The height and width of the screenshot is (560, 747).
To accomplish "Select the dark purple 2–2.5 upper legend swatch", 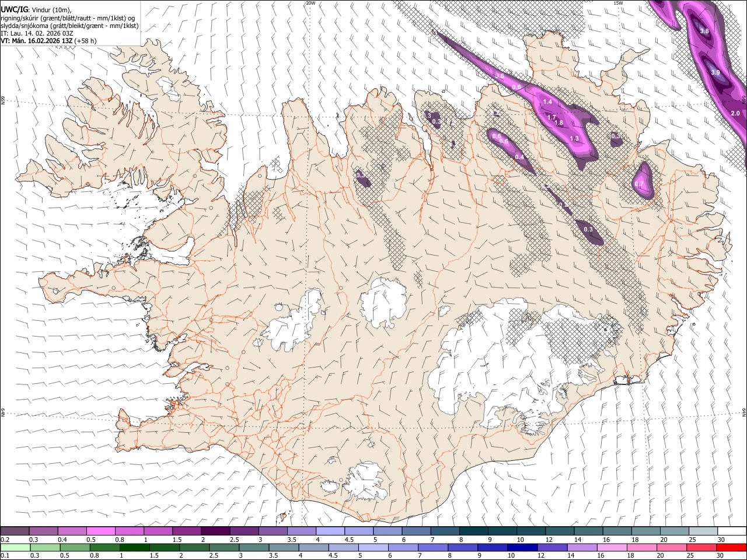I will click(x=215, y=531).
